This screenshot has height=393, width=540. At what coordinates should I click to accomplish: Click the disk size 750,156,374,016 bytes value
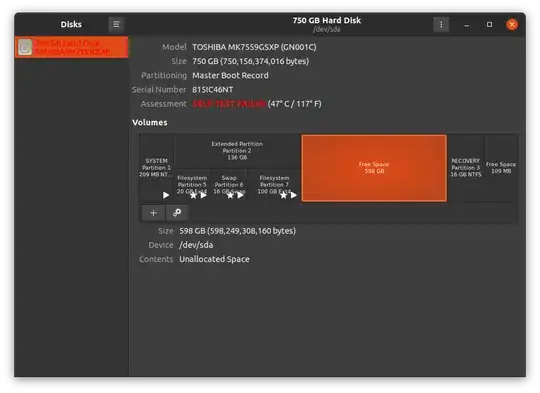(x=250, y=61)
